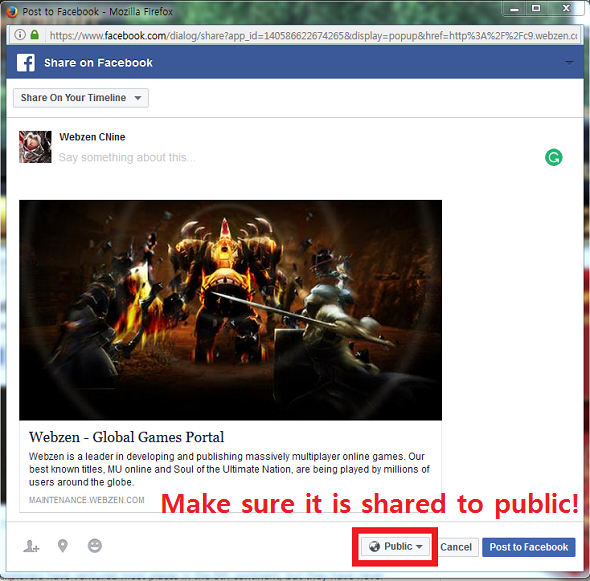Open the Webzen - Global Games Portal title link
This screenshot has width=590, height=581.
pos(126,437)
